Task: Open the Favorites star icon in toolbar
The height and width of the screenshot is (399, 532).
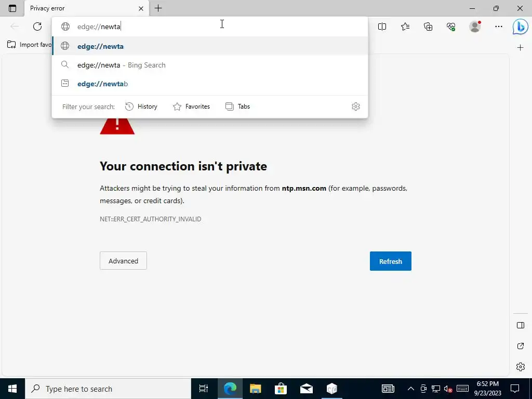Action: coord(405,26)
